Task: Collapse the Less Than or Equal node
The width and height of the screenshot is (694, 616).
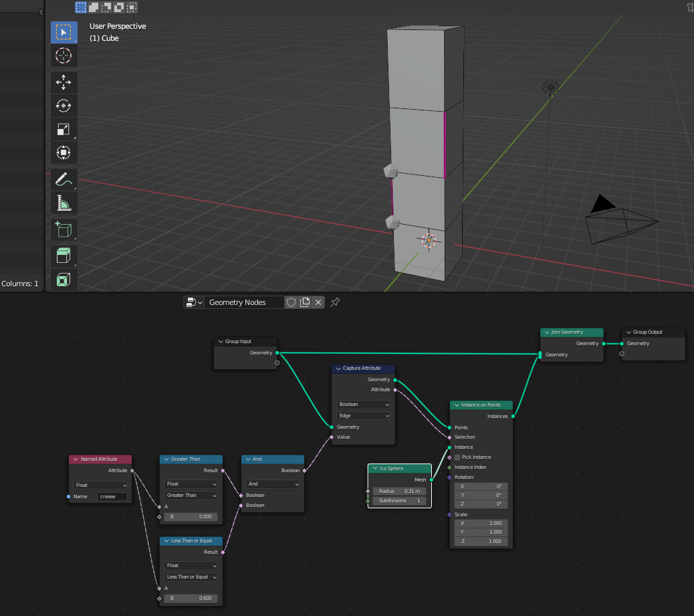Action: click(x=166, y=540)
